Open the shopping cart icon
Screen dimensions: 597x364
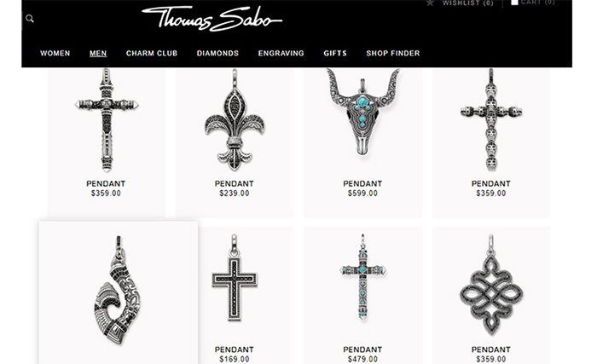(514, 3)
